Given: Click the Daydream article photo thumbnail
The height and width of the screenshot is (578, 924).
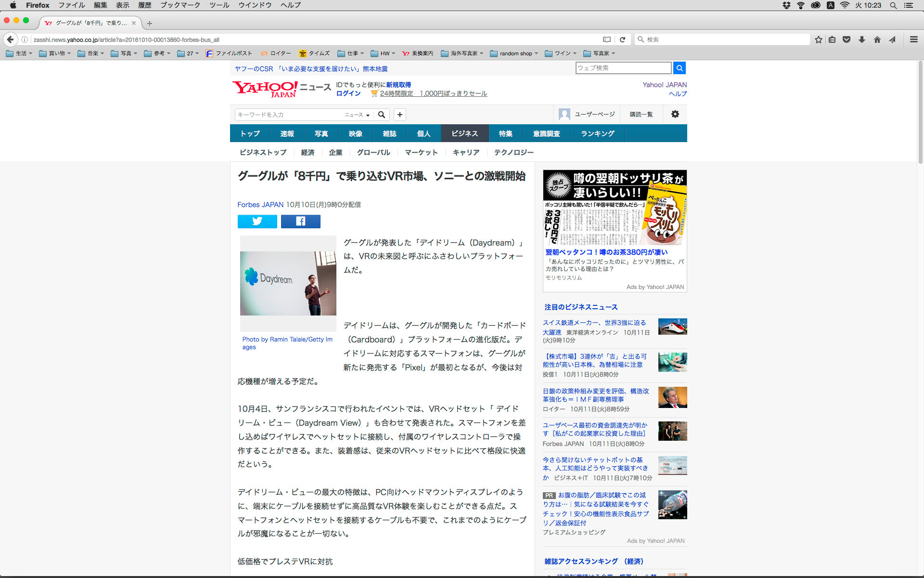Looking at the screenshot, I should (x=288, y=283).
